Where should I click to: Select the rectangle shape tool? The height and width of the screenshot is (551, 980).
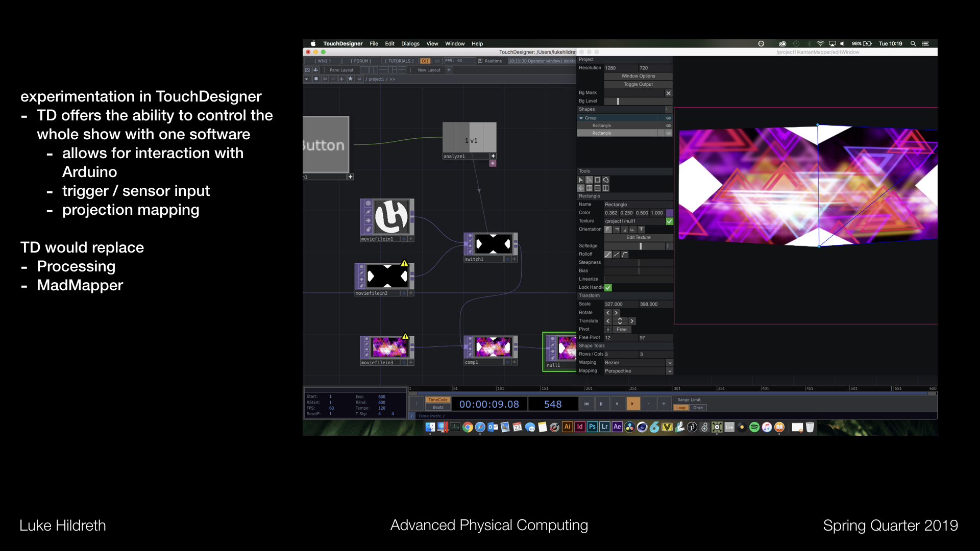pyautogui.click(x=597, y=180)
